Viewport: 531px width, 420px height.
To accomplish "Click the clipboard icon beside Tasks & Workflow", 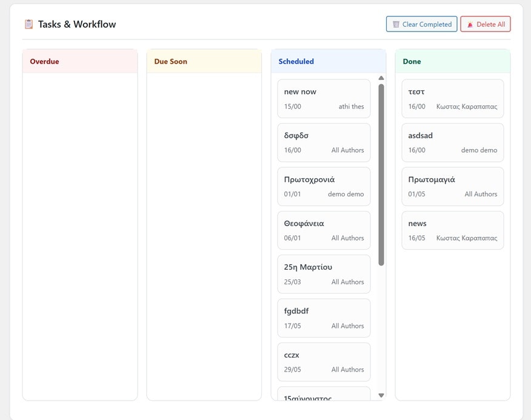I will [x=28, y=24].
